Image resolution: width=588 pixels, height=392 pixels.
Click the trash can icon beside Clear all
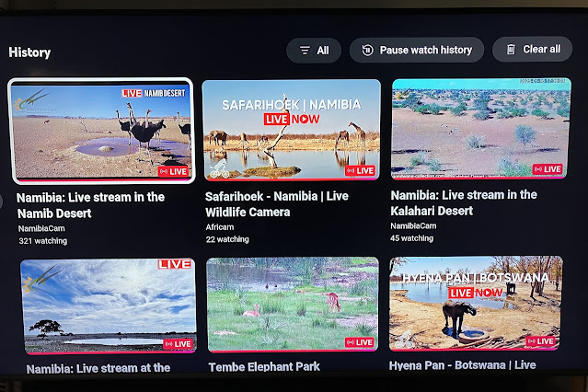click(x=511, y=49)
